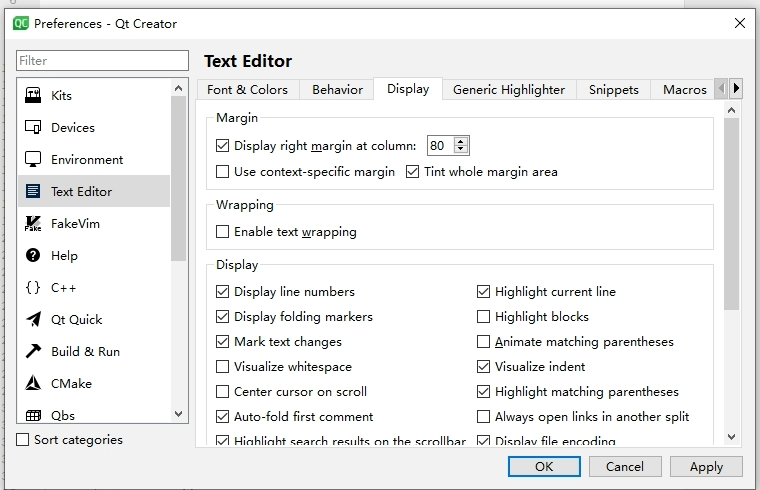Enable Highlight blocks checkbox

(x=483, y=316)
